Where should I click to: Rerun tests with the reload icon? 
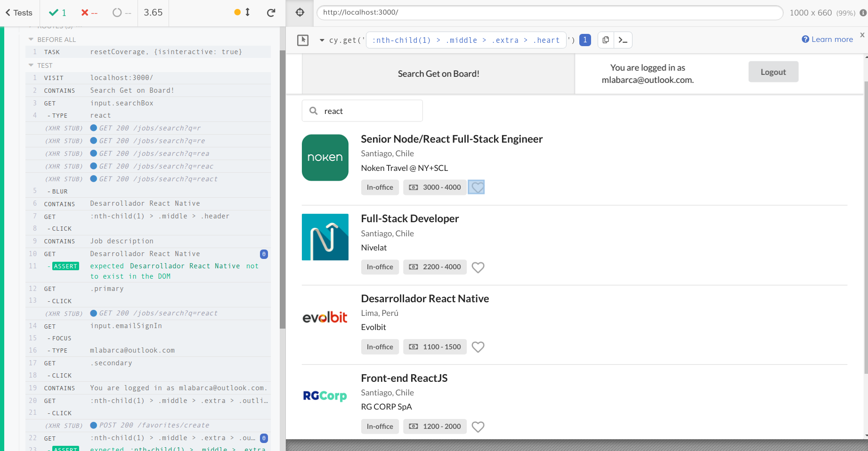point(271,13)
